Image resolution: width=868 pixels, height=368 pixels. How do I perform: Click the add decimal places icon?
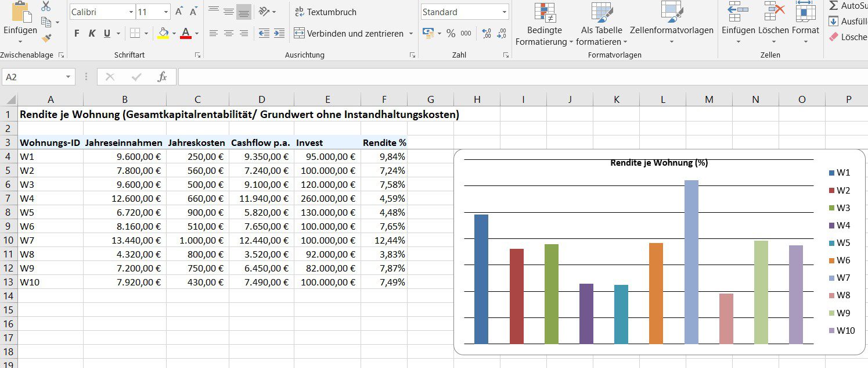point(487,33)
